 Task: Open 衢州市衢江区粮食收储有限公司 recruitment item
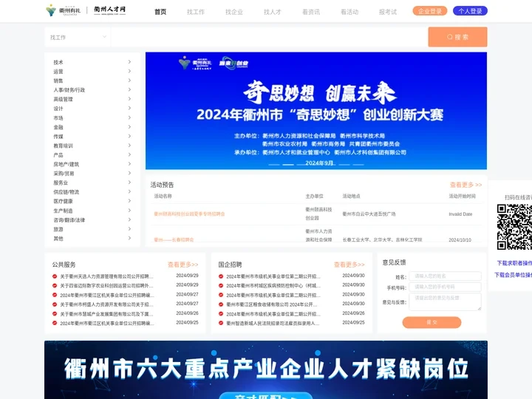pos(272,304)
